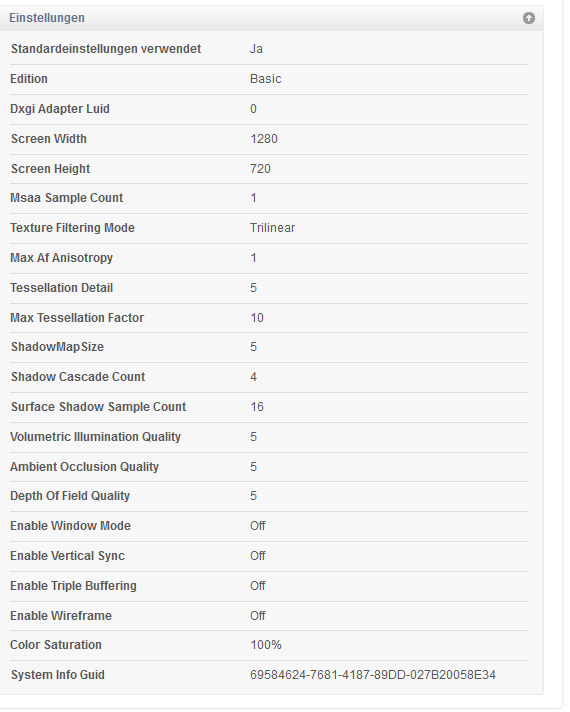Click the Screen Width value 1280
The image size is (570, 712).
point(263,139)
